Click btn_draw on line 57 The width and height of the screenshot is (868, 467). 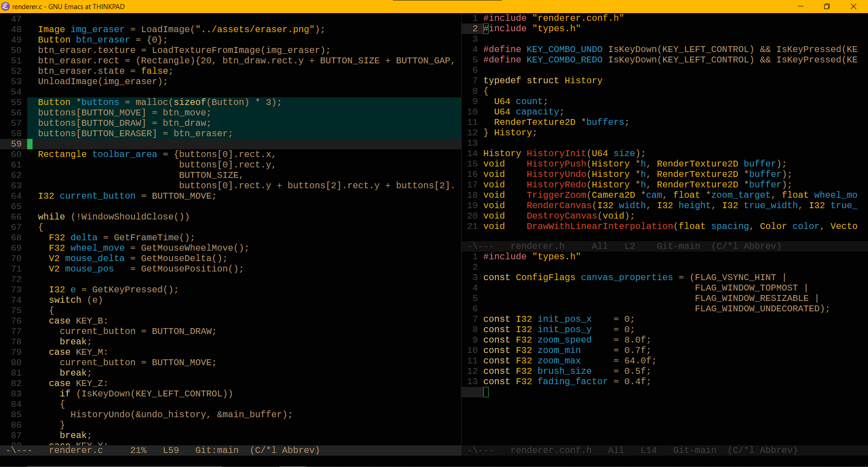tap(184, 123)
